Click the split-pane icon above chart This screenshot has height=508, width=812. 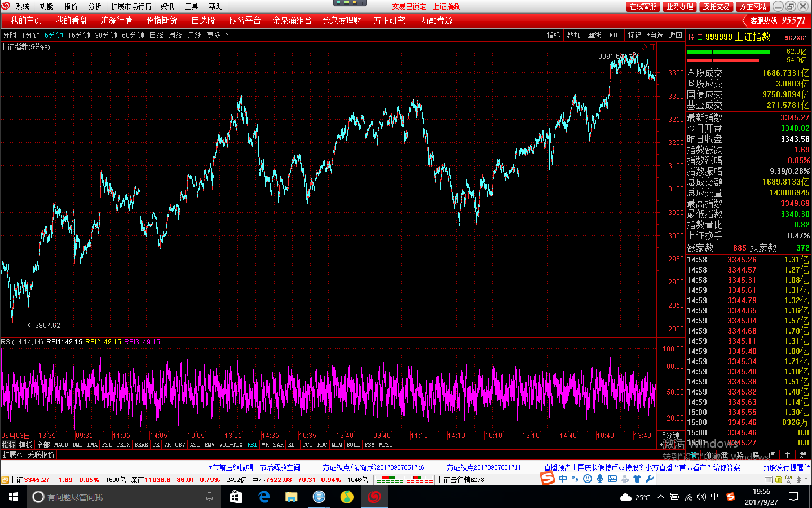[x=652, y=47]
